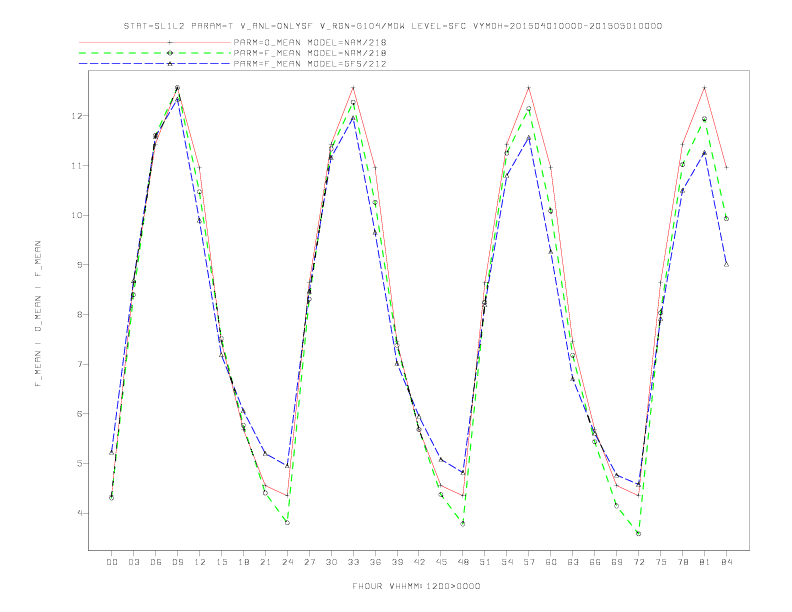Screen dimensions: 792x612
Task: Click y-axis tick label 12
Action: click(76, 116)
